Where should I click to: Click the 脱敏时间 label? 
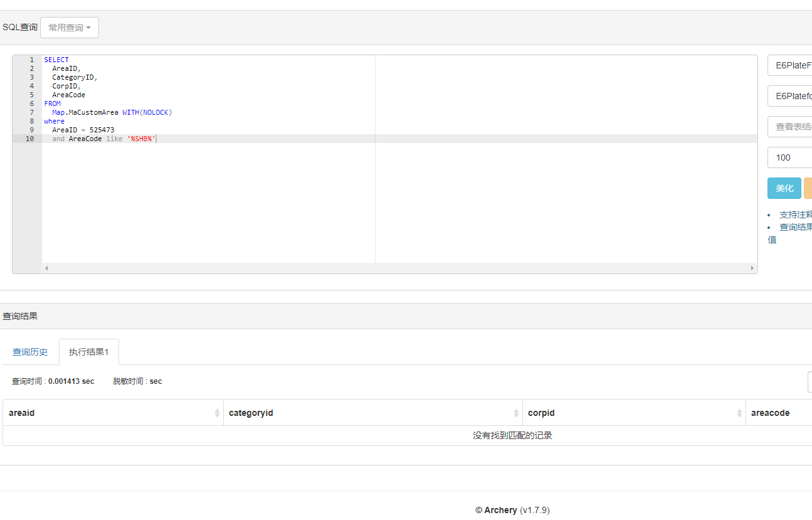click(x=130, y=381)
